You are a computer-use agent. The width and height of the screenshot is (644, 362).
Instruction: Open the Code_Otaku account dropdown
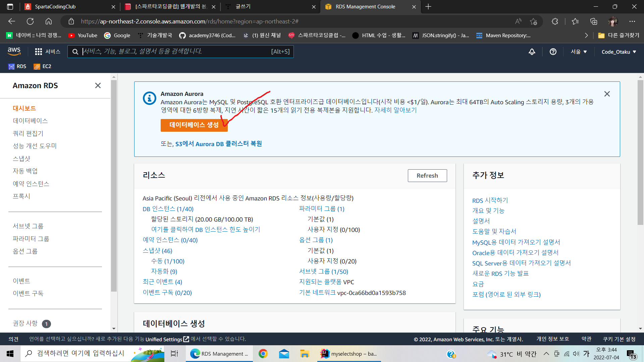point(619,52)
